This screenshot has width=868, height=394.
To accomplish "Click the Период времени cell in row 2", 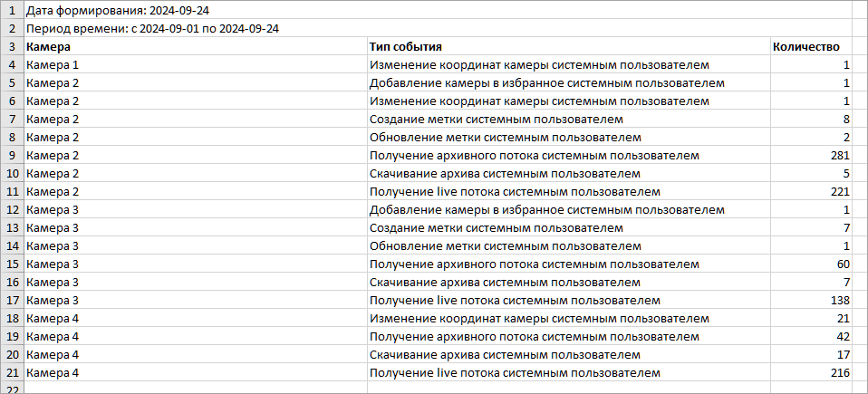I will click(152, 28).
